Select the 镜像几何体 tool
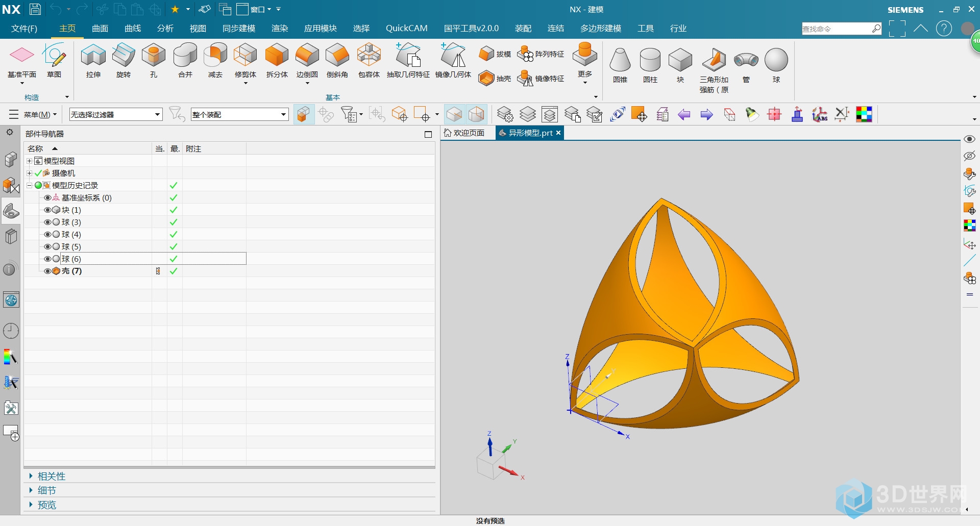This screenshot has width=980, height=526. click(x=453, y=61)
